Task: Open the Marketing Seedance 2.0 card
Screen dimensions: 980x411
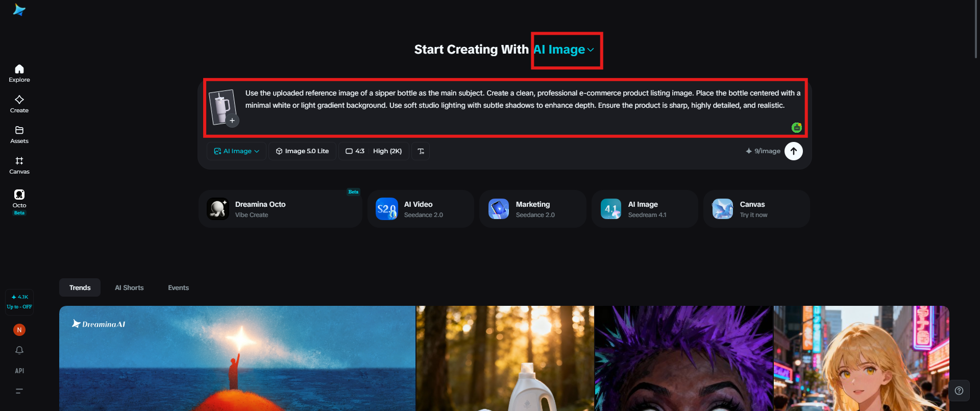Action: [x=533, y=209]
